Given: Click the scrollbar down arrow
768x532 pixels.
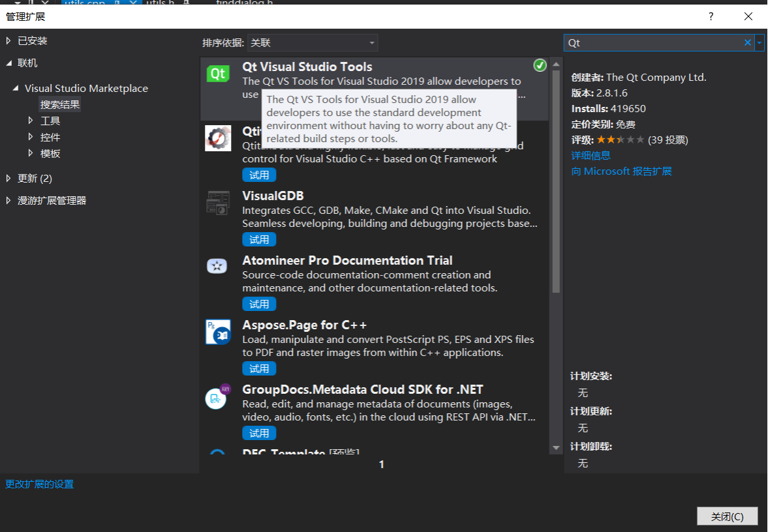Looking at the screenshot, I should [556, 447].
